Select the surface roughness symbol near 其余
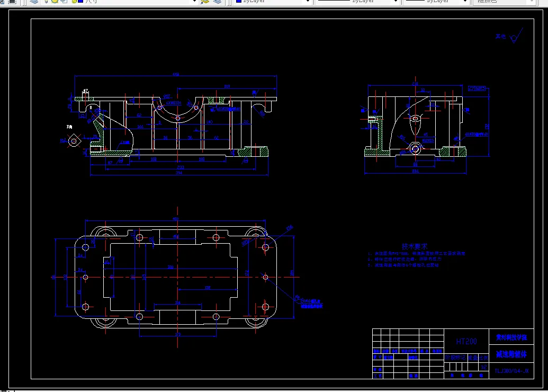 516,35
